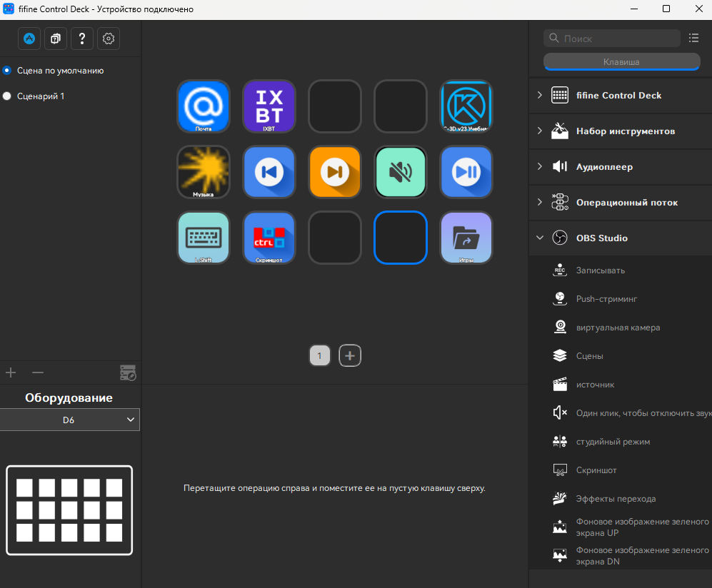Click the mute sound key icon

pyautogui.click(x=401, y=172)
